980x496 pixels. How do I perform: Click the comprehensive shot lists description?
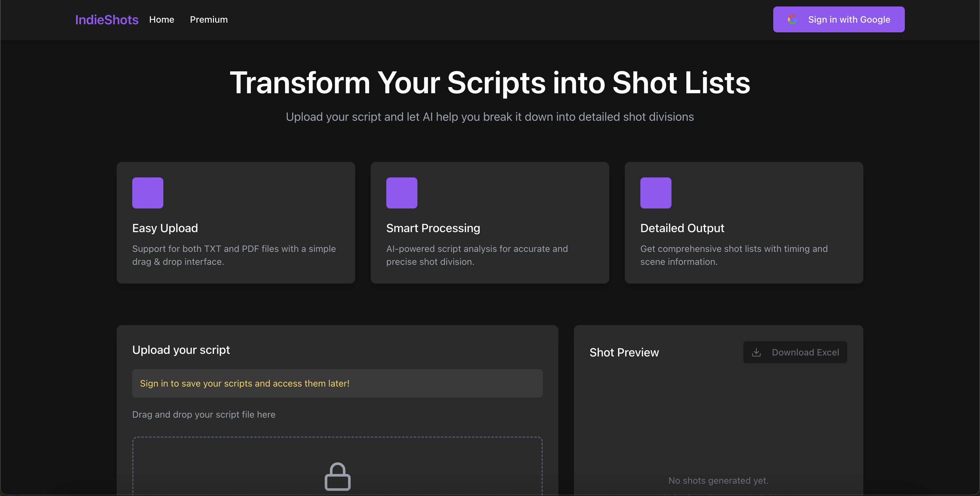(734, 255)
